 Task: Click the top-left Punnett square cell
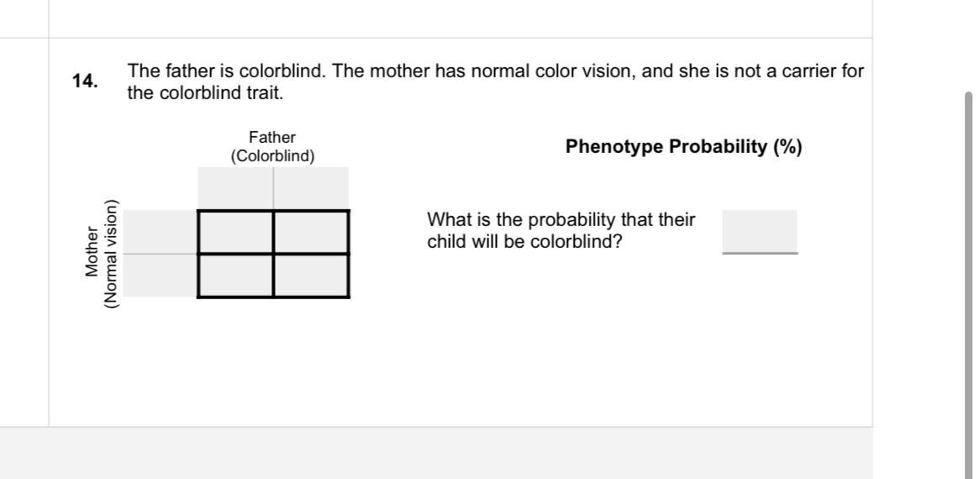tap(235, 232)
